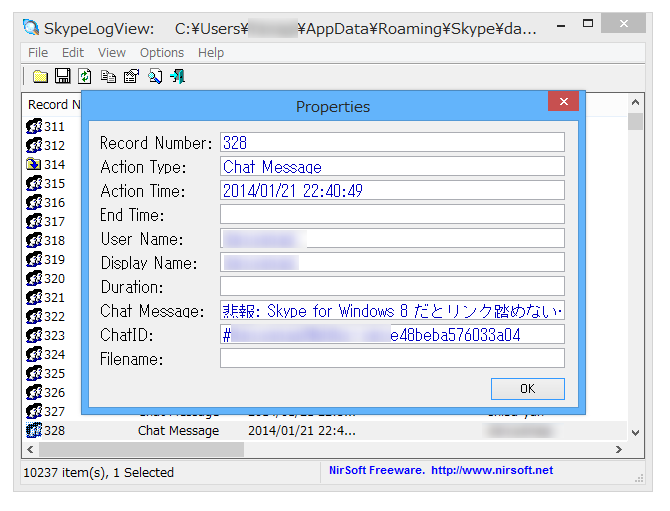The image size is (670, 511).
Task: Close the SkypeLogView main window
Action: 623,23
